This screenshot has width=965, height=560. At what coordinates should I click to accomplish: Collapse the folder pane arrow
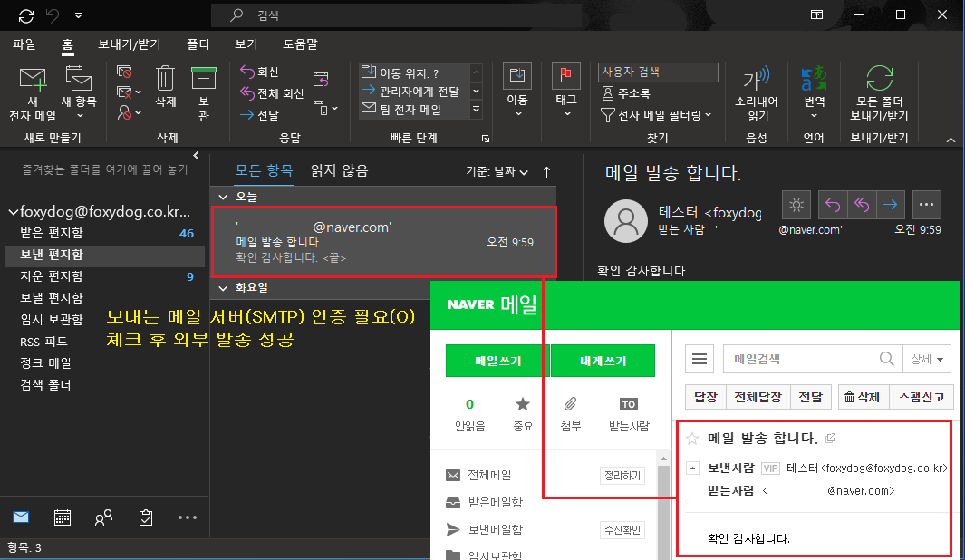pos(196,156)
